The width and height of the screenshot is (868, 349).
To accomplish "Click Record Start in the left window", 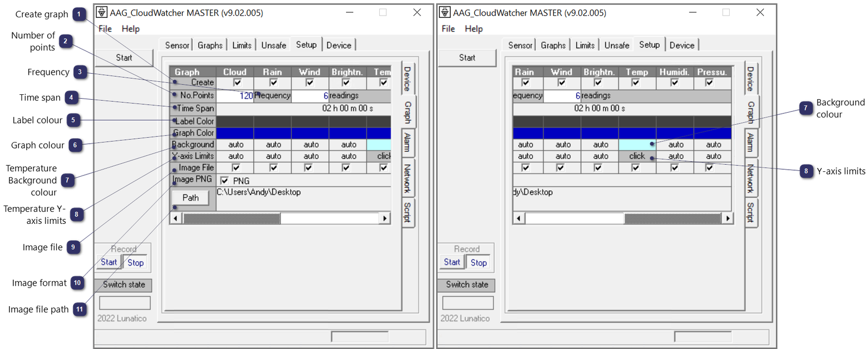I will (x=108, y=262).
